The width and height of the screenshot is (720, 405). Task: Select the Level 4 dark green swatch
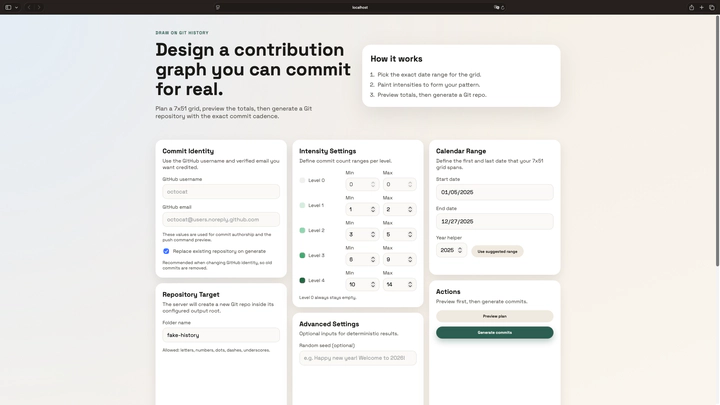pos(302,280)
